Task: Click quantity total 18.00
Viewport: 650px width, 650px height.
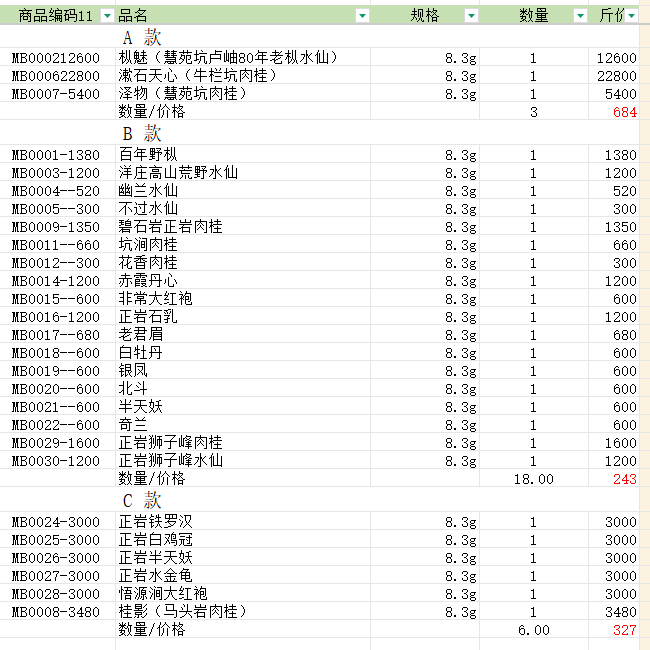Action: 534,479
